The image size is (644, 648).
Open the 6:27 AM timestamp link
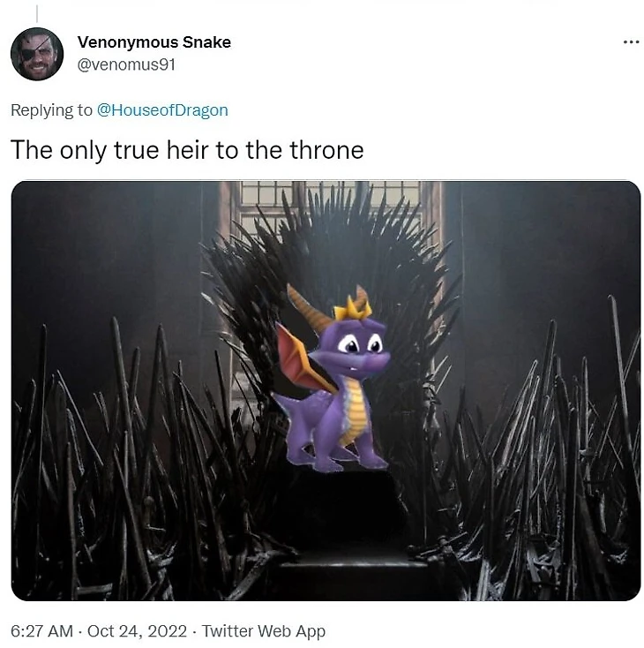coord(41,631)
